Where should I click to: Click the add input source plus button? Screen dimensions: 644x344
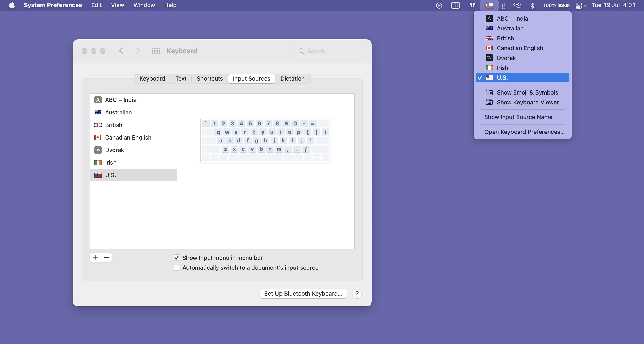click(x=95, y=258)
